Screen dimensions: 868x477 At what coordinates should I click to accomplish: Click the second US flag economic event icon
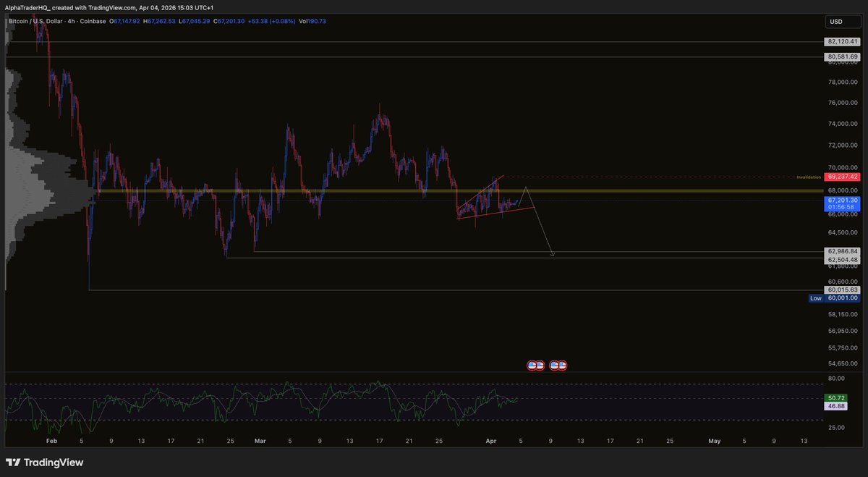(x=557, y=365)
